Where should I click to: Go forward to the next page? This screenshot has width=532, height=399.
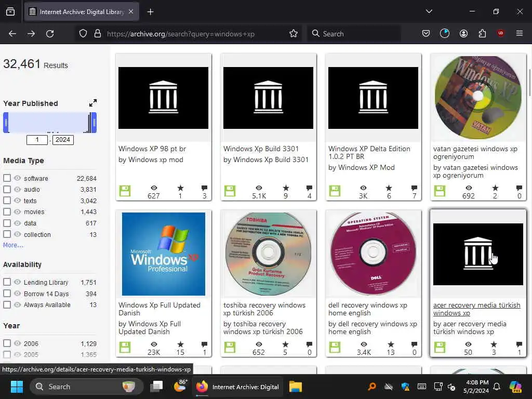[x=31, y=34]
